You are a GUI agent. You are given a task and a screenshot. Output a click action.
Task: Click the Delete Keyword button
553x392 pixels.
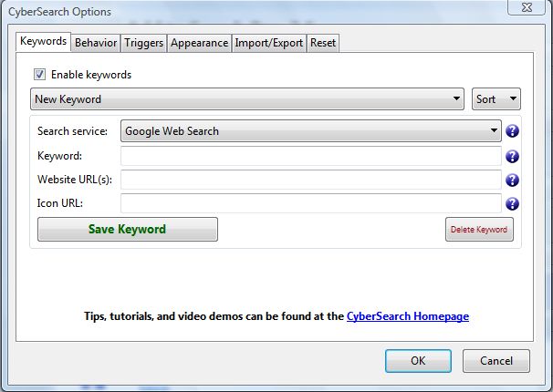tap(479, 230)
